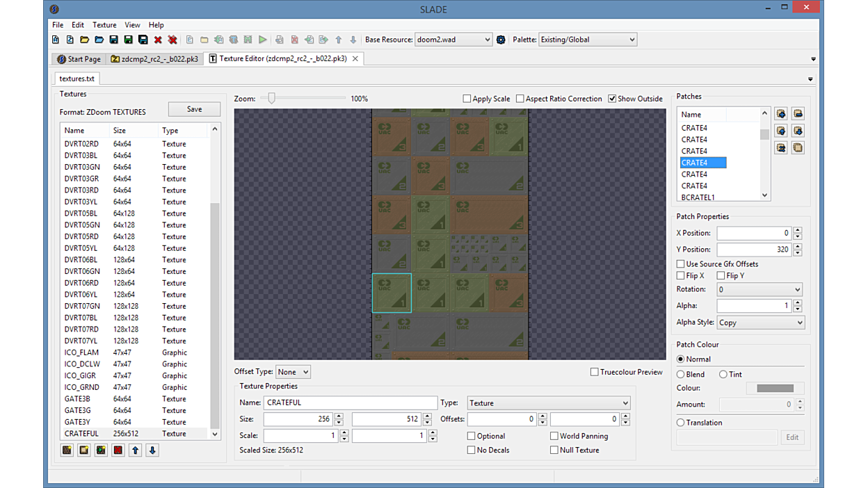Select the Blend patch colour radio button
The height and width of the screenshot is (488, 868).
click(x=681, y=374)
